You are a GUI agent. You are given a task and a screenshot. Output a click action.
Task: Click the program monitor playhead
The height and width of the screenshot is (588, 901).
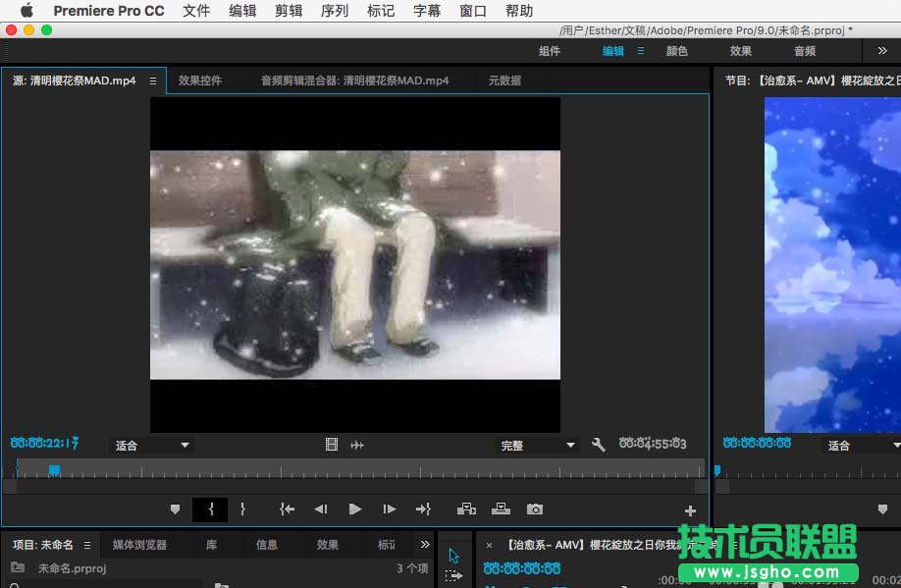(717, 471)
